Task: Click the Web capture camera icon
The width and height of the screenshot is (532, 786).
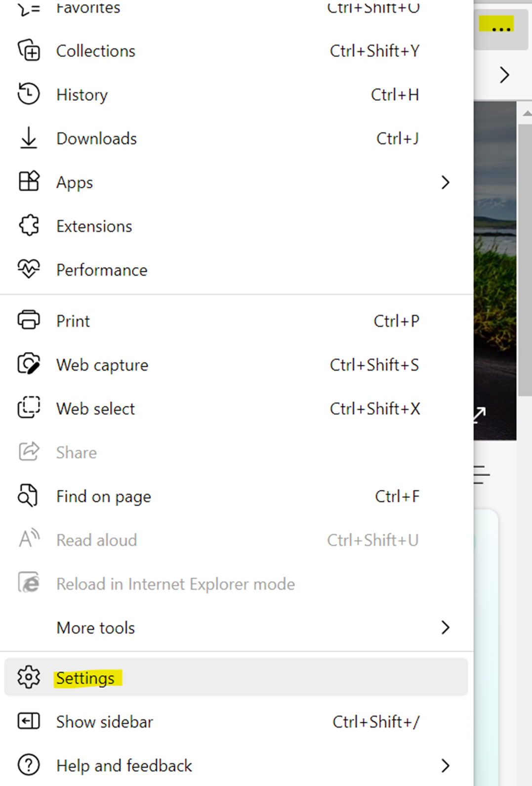Action: [29, 365]
